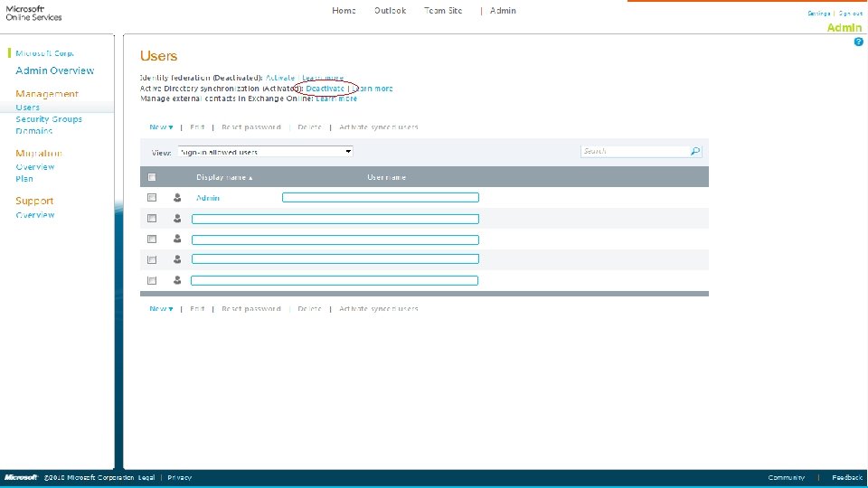Click Learn more for Identity federation
The image size is (868, 488).
click(x=323, y=78)
